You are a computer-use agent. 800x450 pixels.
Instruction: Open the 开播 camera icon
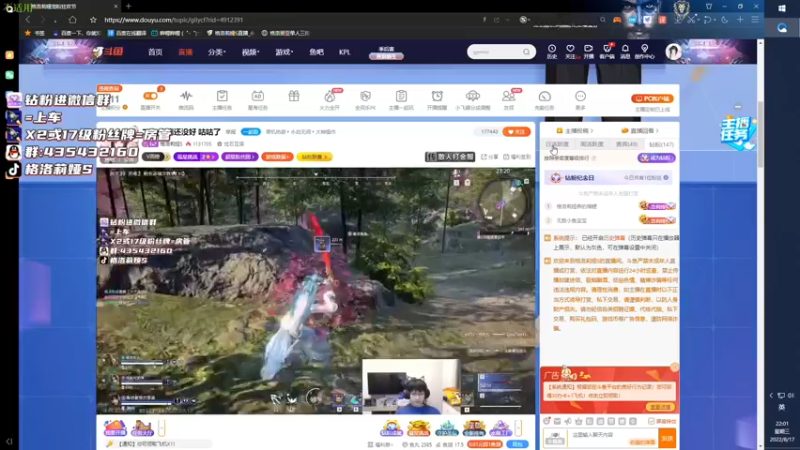[x=588, y=51]
